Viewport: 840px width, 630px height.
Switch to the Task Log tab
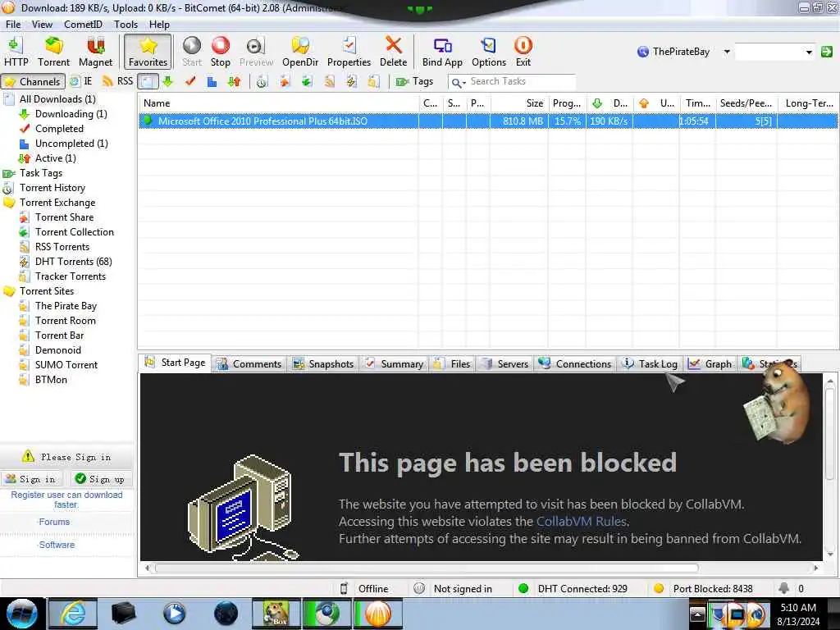pyautogui.click(x=651, y=363)
